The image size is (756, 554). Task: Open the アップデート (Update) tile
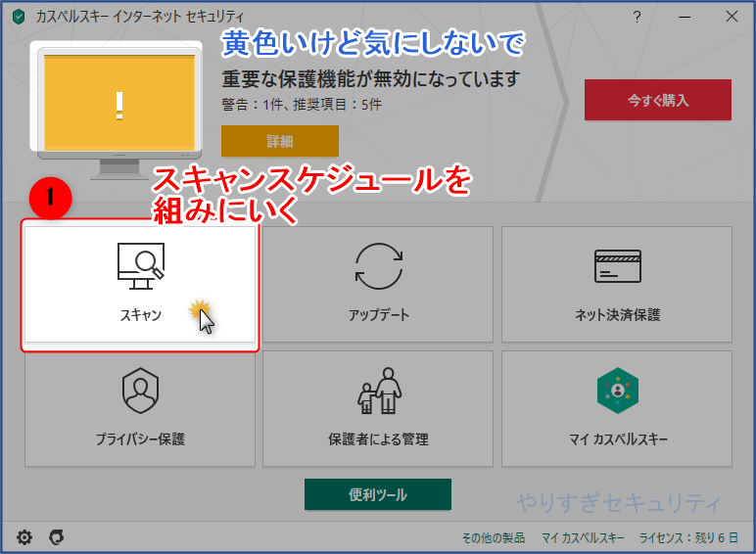coord(378,284)
